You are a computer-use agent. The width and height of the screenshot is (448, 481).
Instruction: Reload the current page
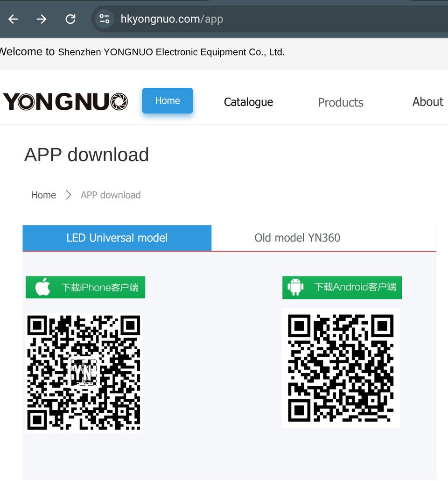point(70,19)
